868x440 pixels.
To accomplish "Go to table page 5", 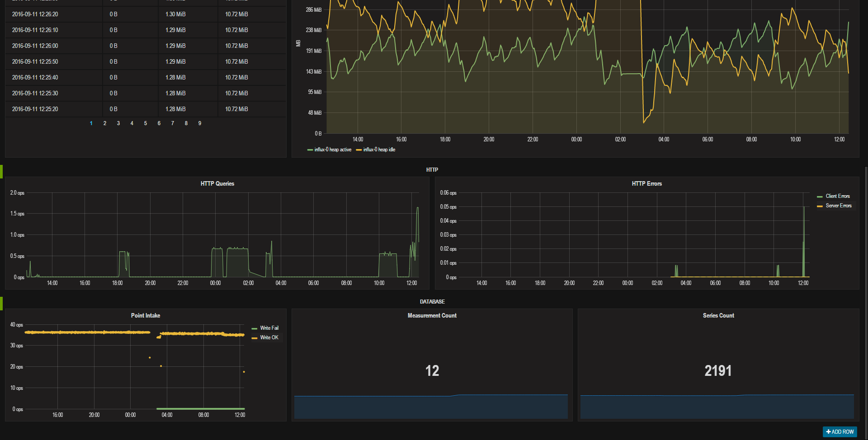I will (x=146, y=123).
